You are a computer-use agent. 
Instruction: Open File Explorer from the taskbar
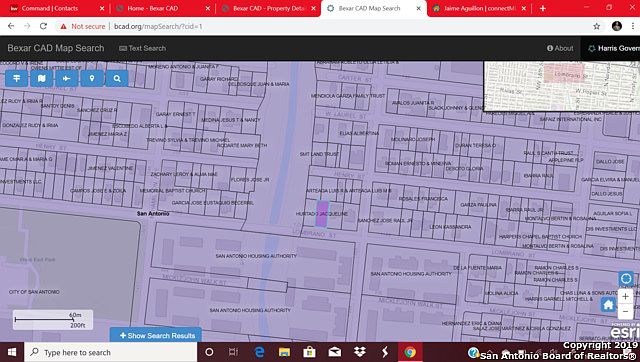[284, 352]
